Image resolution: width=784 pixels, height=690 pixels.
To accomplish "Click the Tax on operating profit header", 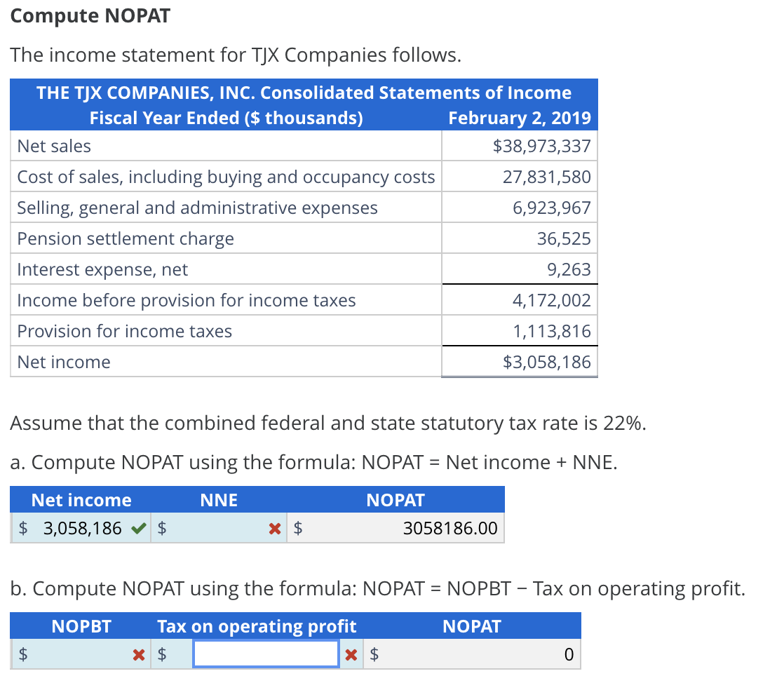I will [259, 626].
